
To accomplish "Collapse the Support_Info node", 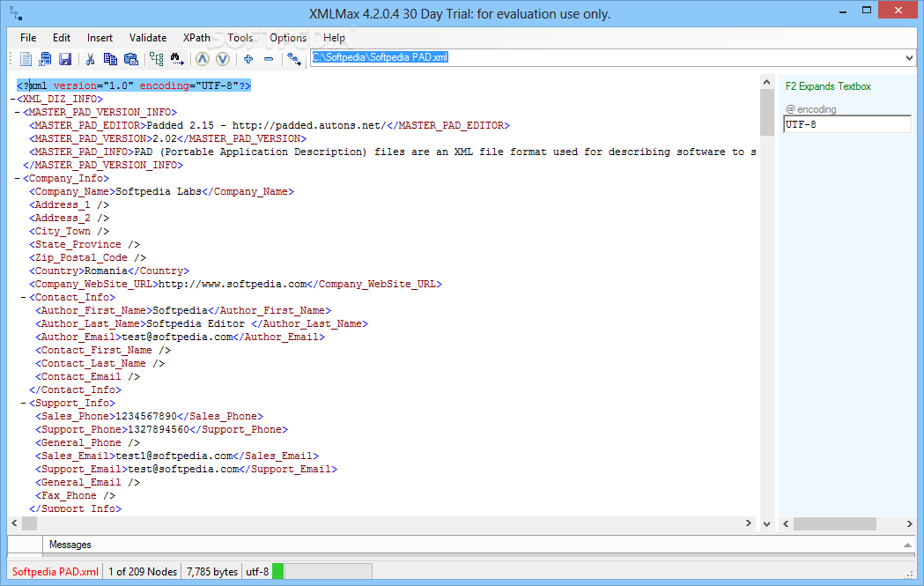I will point(24,403).
